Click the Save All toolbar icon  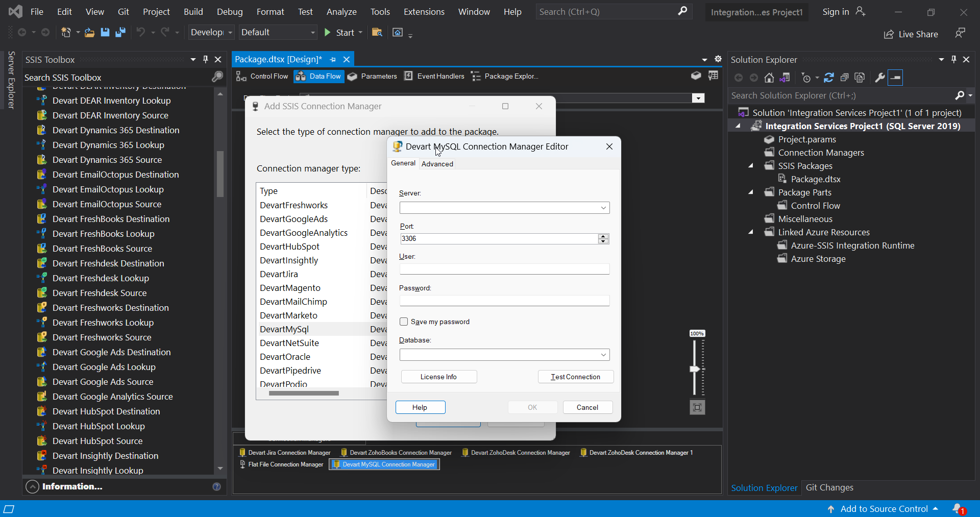click(120, 33)
